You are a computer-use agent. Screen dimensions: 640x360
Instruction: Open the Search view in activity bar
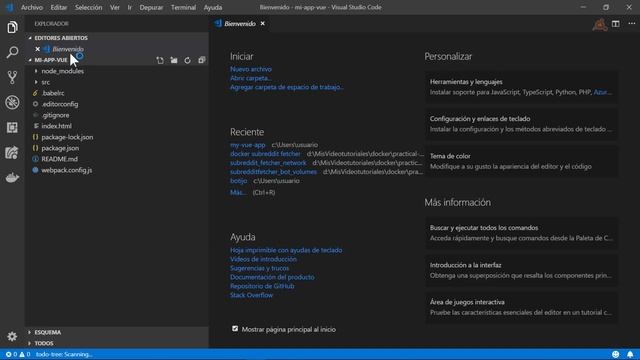12,52
